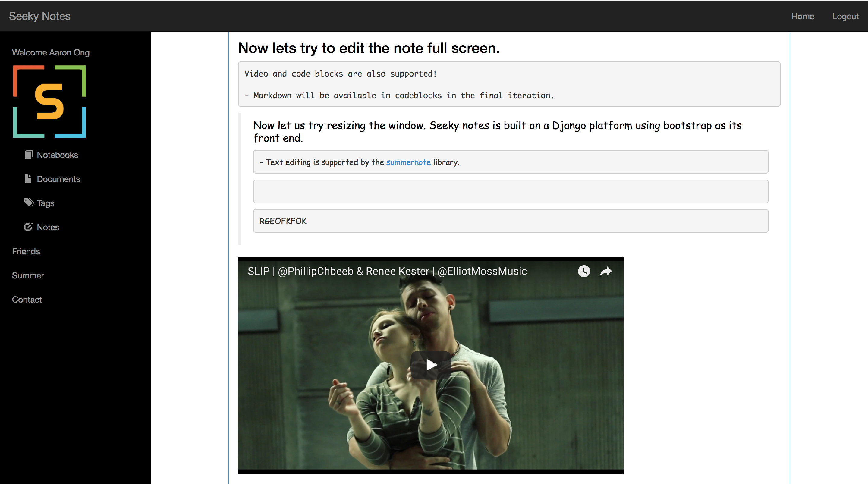The height and width of the screenshot is (484, 868).
Task: Open the Friends sidebar link
Action: point(26,251)
